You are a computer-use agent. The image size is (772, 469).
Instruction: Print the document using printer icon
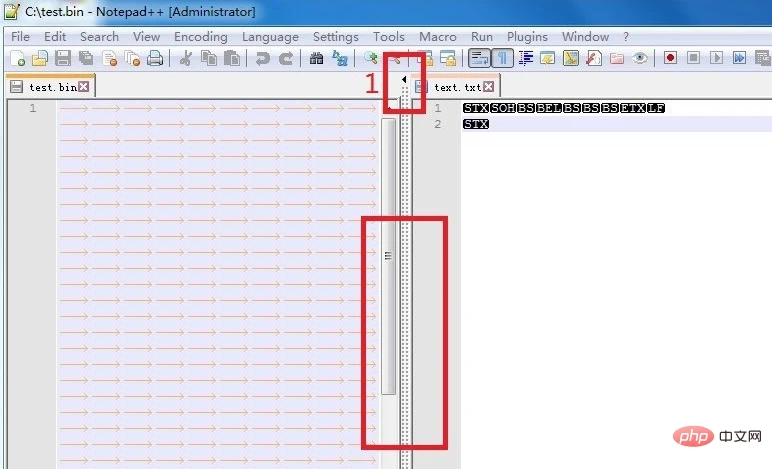click(x=155, y=58)
